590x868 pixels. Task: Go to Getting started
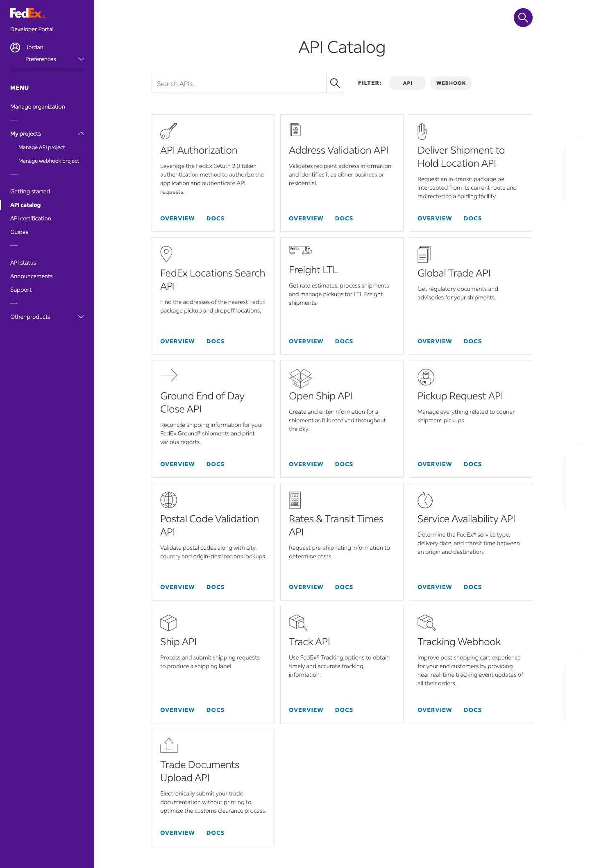pos(30,191)
